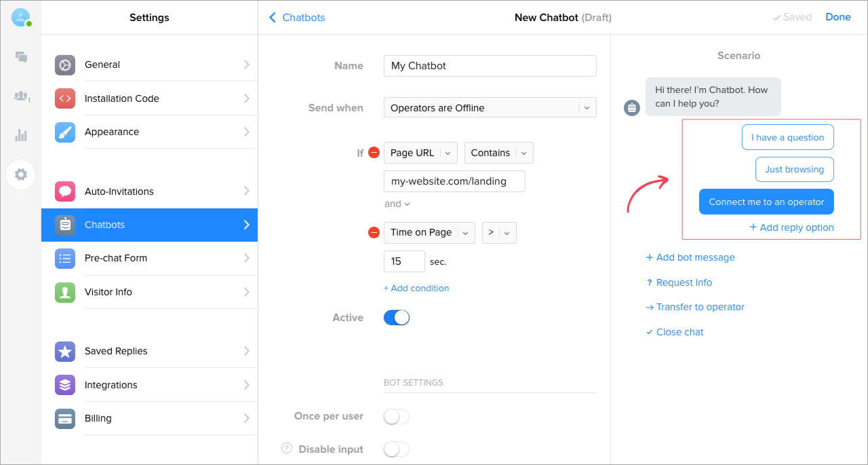Click the settings gear icon in sidebar
Image resolution: width=868 pixels, height=465 pixels.
coord(21,174)
